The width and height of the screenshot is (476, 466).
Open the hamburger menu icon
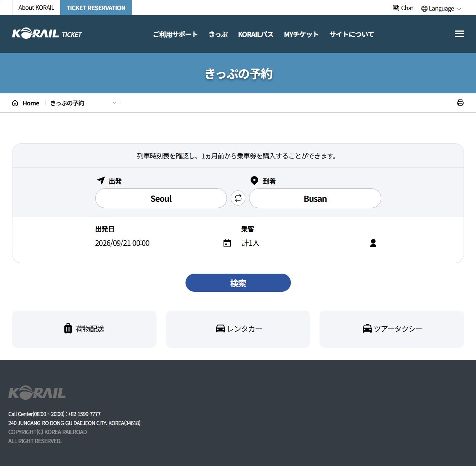(459, 34)
